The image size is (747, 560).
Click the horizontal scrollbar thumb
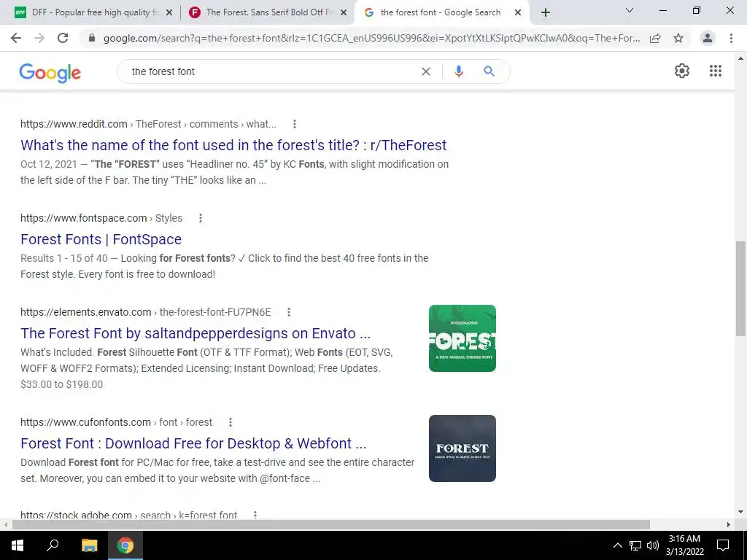(x=331, y=524)
